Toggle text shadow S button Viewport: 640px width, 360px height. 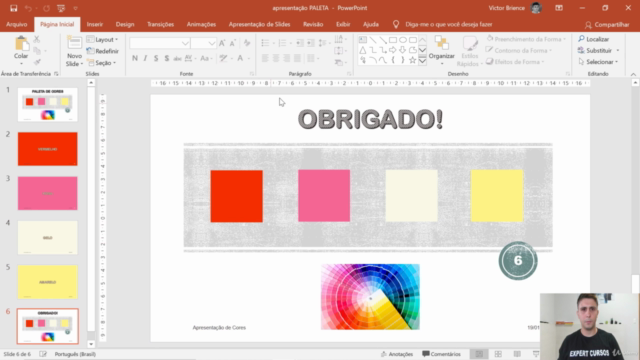[x=167, y=58]
